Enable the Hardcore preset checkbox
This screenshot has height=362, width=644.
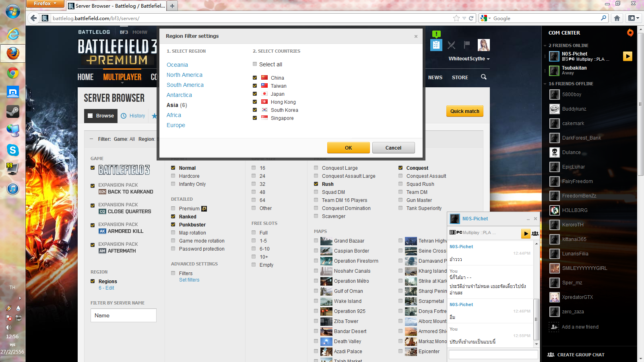(173, 176)
